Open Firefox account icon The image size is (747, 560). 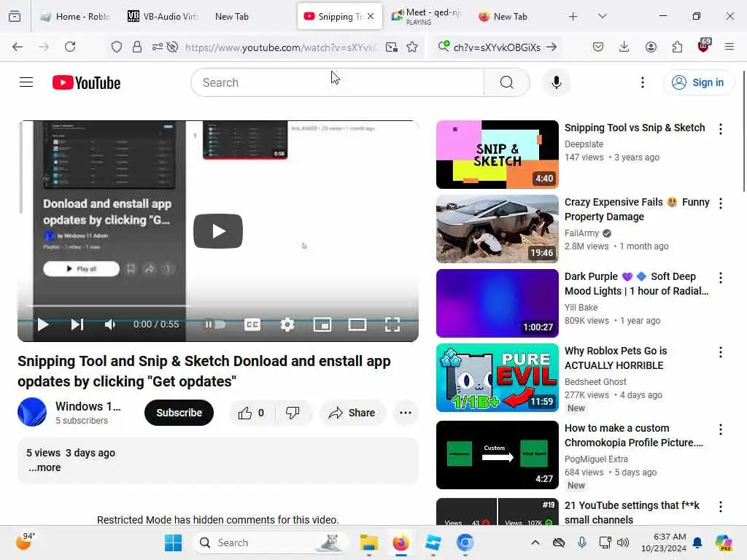click(x=651, y=47)
